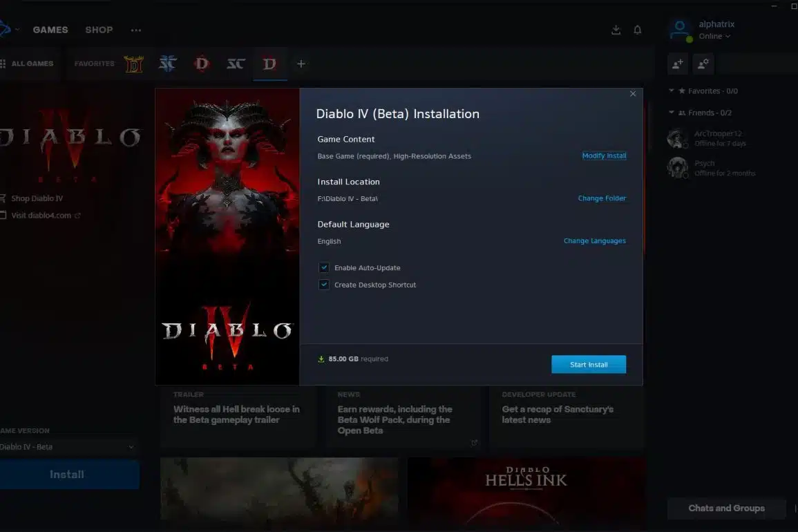
Task: Open the Beta Wolf Pack news card
Action: click(x=403, y=417)
